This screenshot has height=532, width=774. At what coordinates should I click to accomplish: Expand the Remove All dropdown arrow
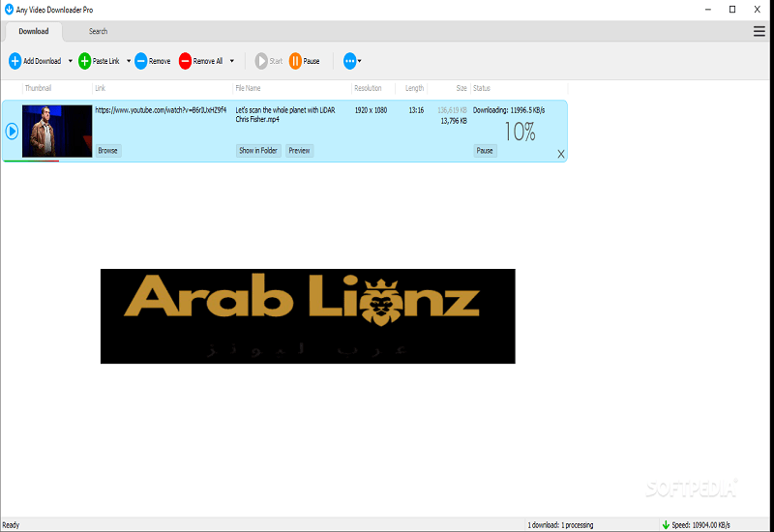pos(232,61)
